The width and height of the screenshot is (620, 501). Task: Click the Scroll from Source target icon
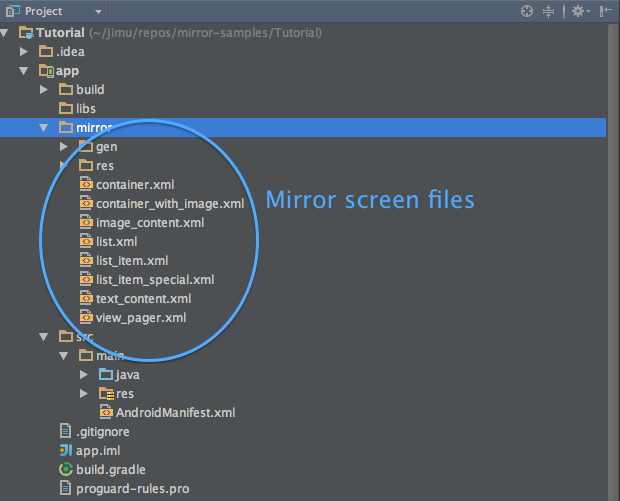pos(528,11)
